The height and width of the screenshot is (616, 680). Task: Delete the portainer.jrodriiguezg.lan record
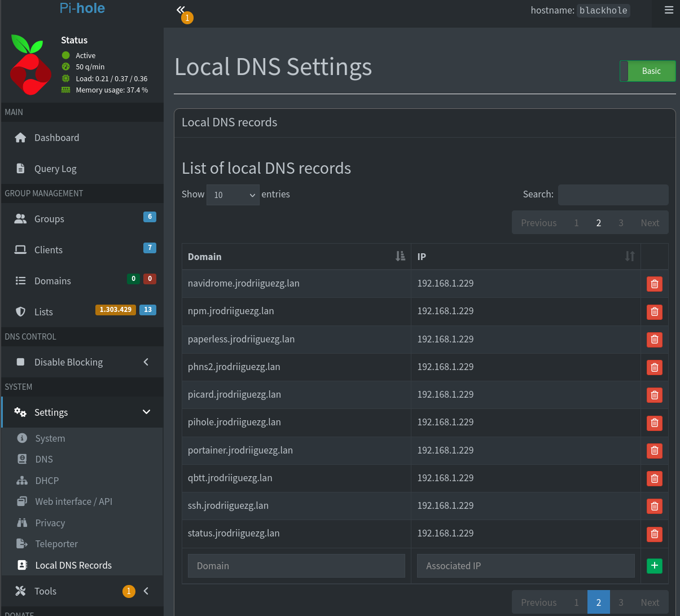pyautogui.click(x=655, y=450)
